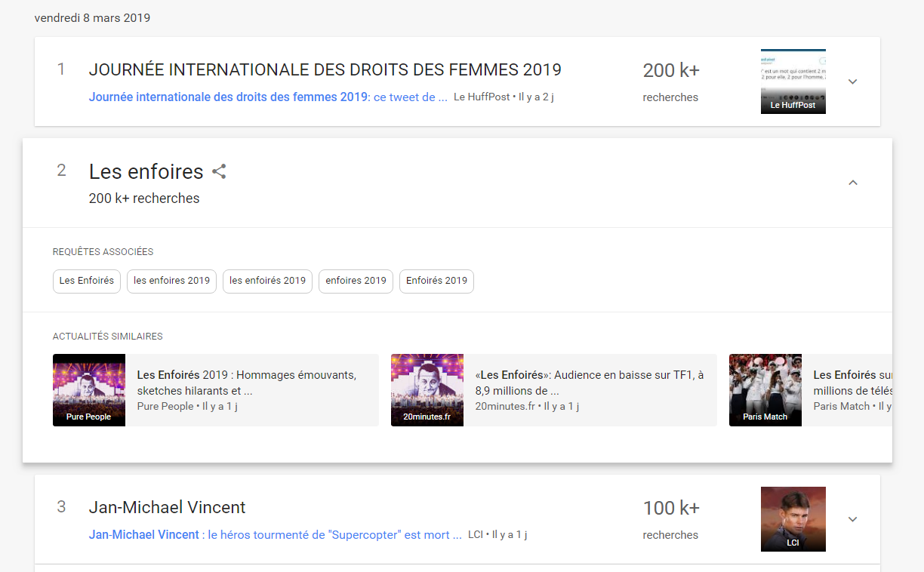Open the Le HuffPost thumbnail image

pyautogui.click(x=793, y=81)
